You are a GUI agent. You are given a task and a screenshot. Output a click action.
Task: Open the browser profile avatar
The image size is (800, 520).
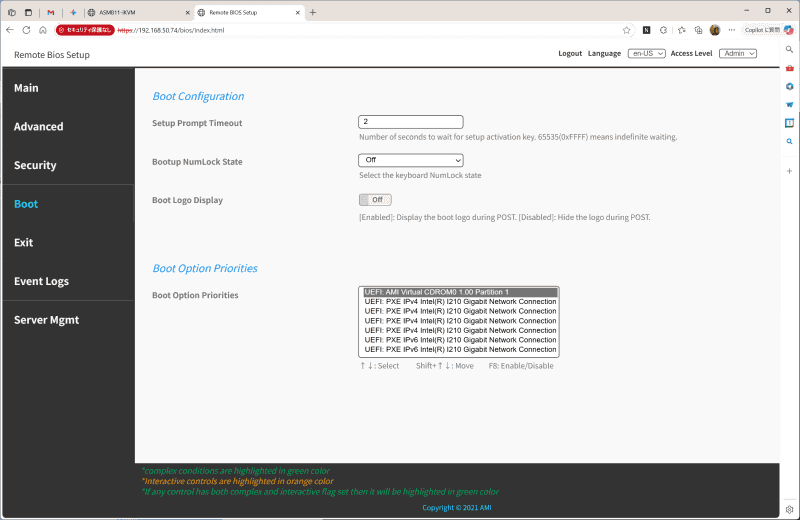pyautogui.click(x=715, y=30)
